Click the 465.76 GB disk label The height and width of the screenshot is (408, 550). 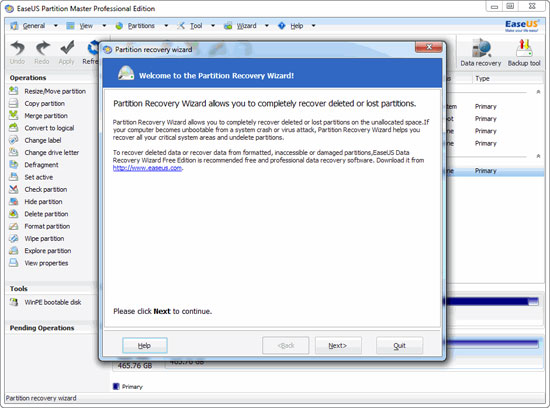[x=135, y=366]
